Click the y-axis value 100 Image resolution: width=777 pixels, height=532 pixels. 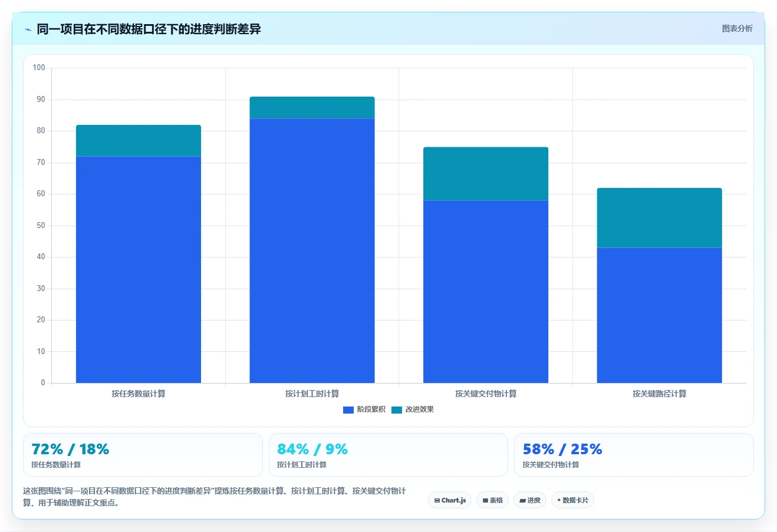(39, 68)
